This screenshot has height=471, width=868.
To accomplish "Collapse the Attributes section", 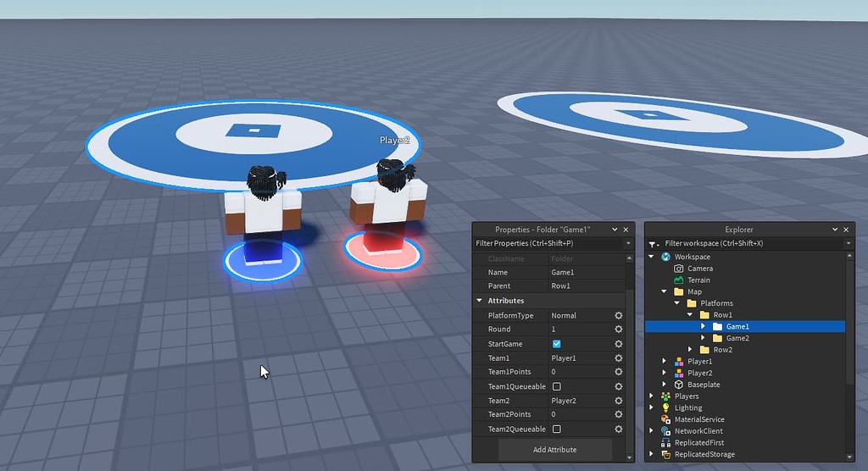I will [480, 301].
